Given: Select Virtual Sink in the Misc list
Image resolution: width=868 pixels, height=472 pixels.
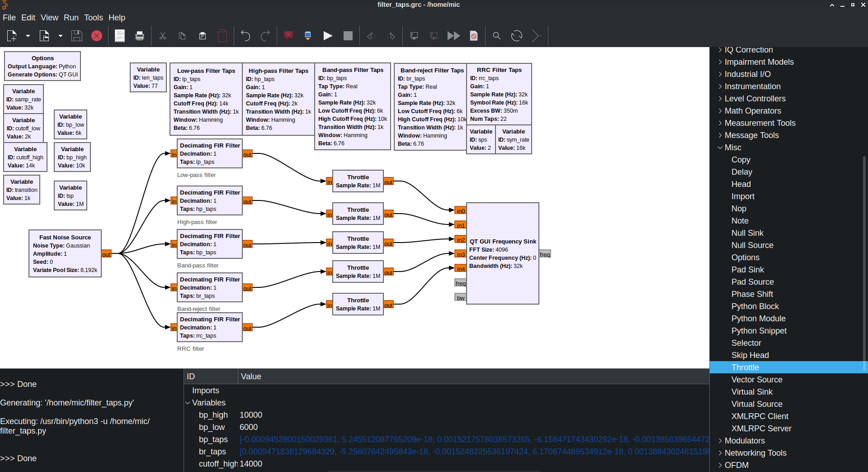Looking at the screenshot, I should (752, 392).
